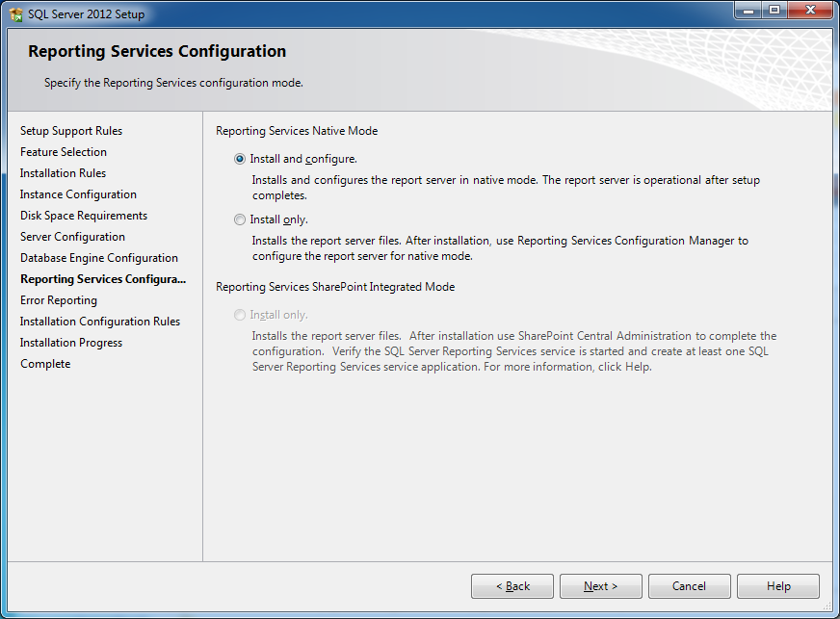Viewport: 840px width, 619px height.
Task: Click the SQL Server Setup title bar icon
Action: 16,13
